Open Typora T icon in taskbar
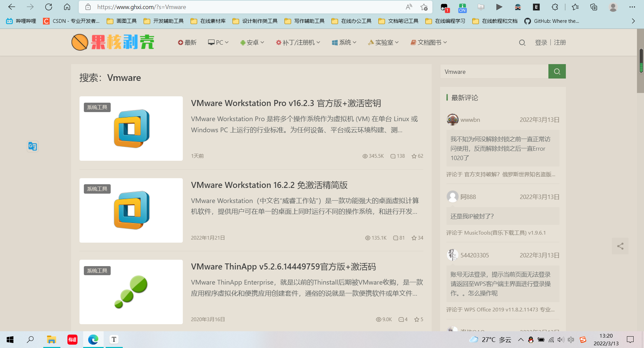Viewport: 644px width, 348px height. coord(114,340)
